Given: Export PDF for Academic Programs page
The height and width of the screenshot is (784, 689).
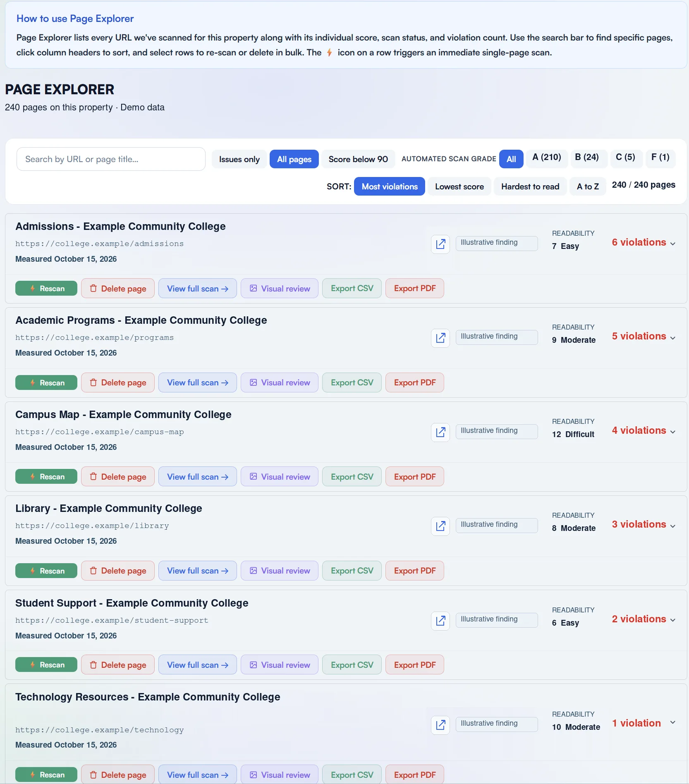Looking at the screenshot, I should click(415, 382).
